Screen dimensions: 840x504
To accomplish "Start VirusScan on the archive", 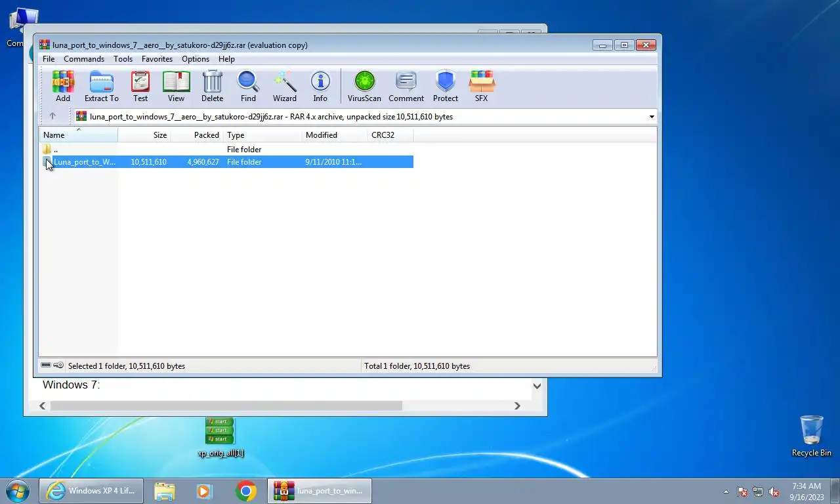I will click(364, 87).
